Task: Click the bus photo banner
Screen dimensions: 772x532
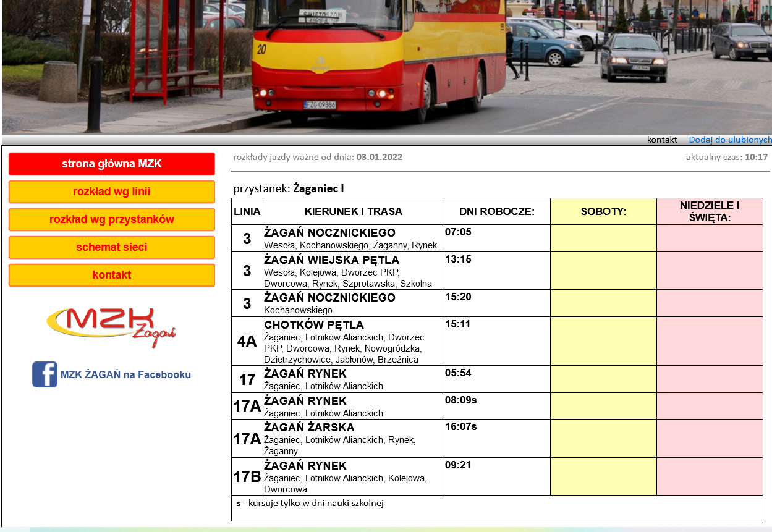Action: pos(386,67)
